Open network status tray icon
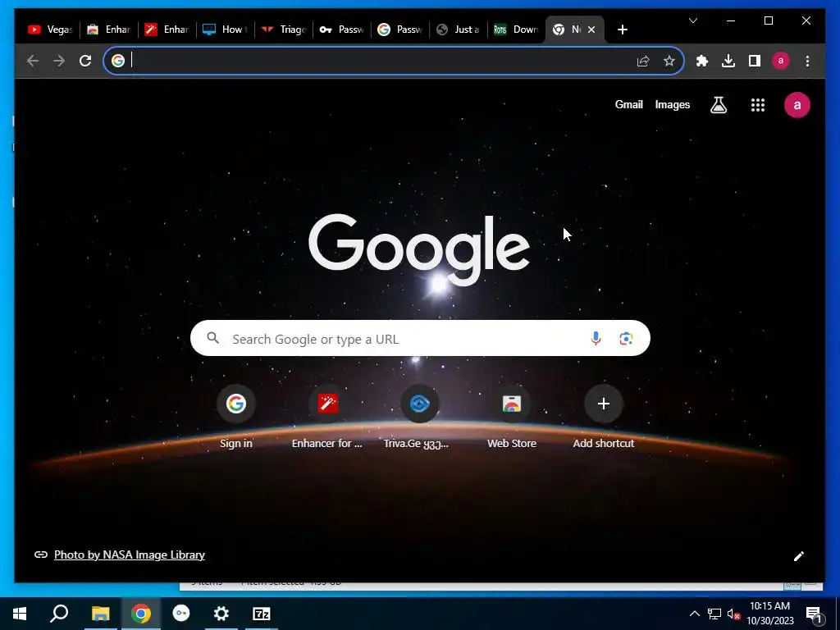840x630 pixels. point(714,614)
